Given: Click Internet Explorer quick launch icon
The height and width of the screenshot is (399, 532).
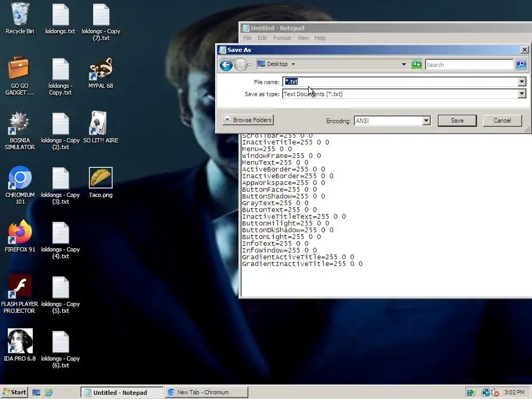Looking at the screenshot, I should (x=49, y=393).
